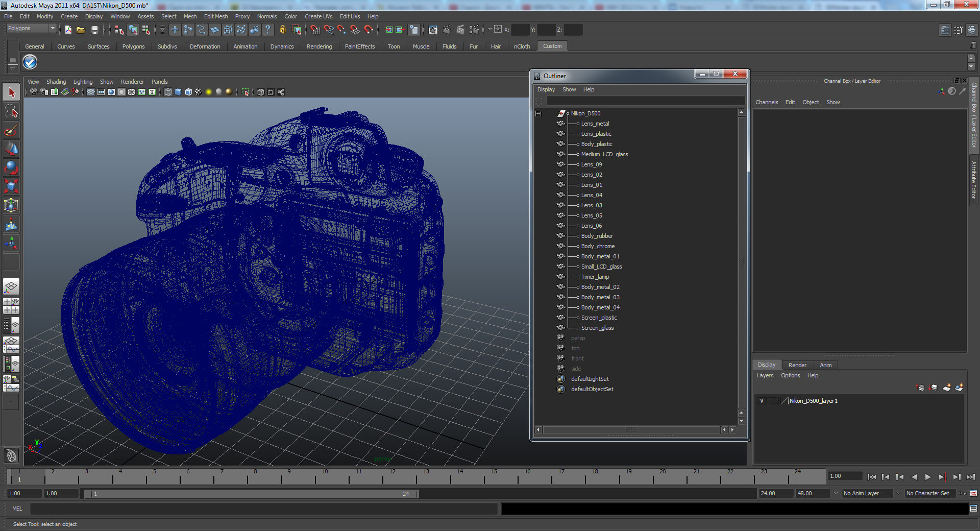Image resolution: width=980 pixels, height=531 pixels.
Task: Choose the Paint Selection tool
Action: coord(11,130)
